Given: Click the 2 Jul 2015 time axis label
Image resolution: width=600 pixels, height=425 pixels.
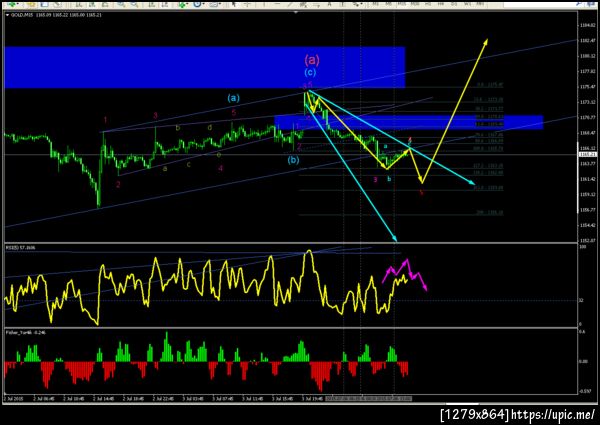Looking at the screenshot, I should pyautogui.click(x=14, y=399).
